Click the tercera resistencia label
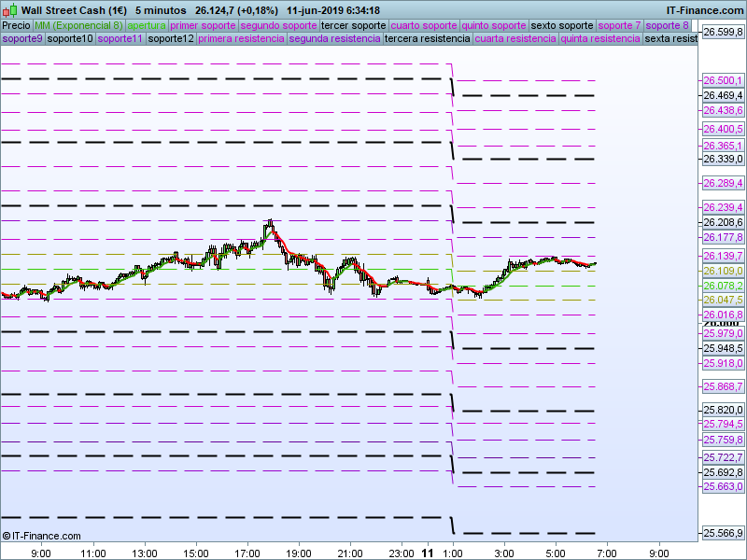The width and height of the screenshot is (747, 560). click(x=428, y=38)
